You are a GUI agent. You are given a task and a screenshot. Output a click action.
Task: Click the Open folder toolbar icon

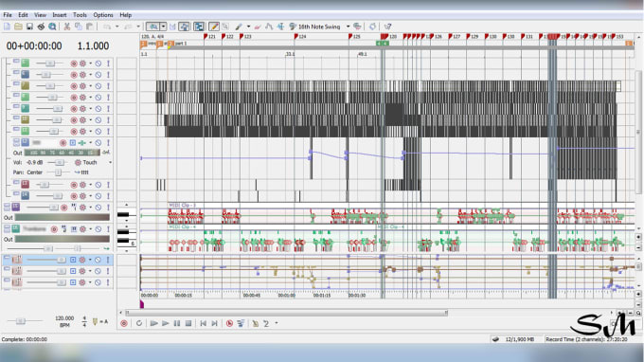pyautogui.click(x=18, y=27)
